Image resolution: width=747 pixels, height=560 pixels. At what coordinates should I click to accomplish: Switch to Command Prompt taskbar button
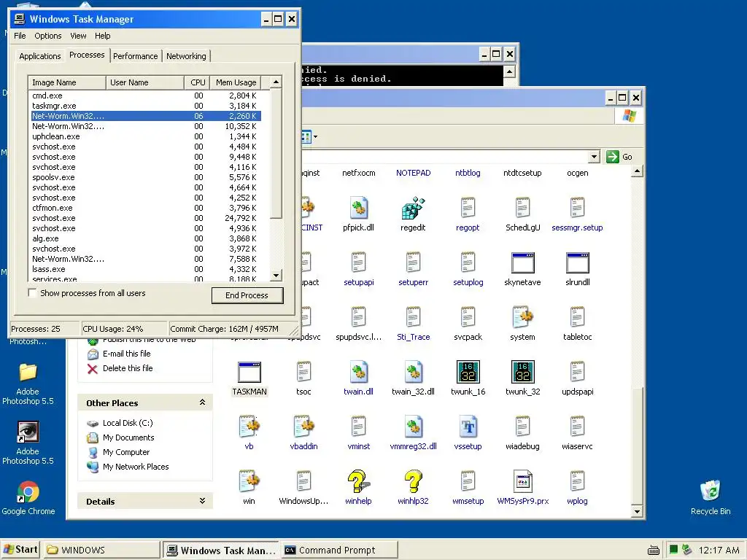(x=339, y=550)
